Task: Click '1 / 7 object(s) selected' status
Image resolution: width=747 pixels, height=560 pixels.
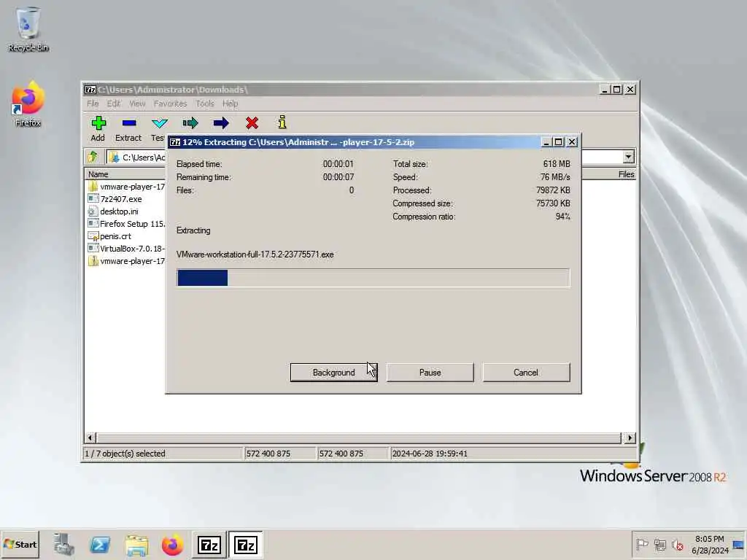Action: [x=125, y=454]
